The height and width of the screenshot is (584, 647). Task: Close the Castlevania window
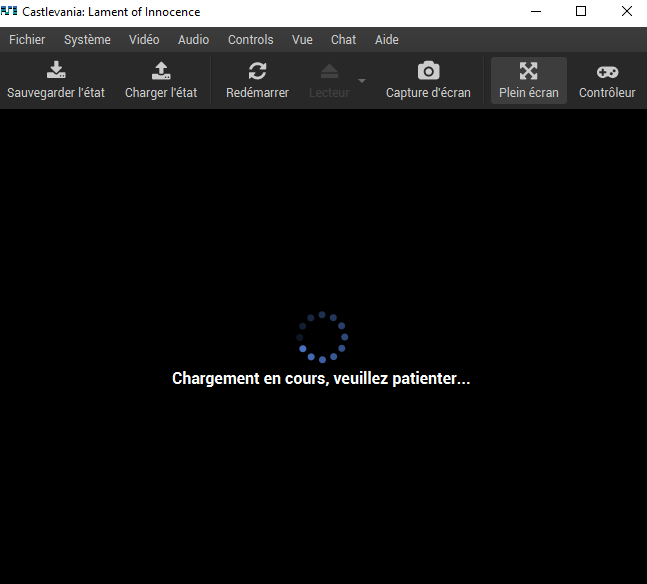pos(626,12)
